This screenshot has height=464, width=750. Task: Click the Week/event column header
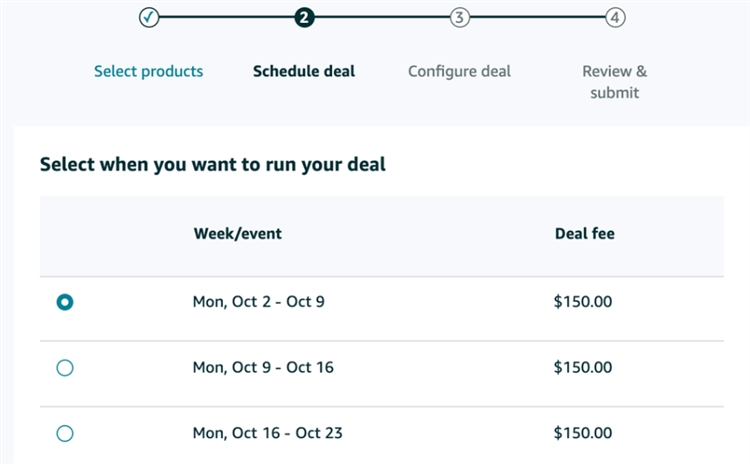pos(238,233)
